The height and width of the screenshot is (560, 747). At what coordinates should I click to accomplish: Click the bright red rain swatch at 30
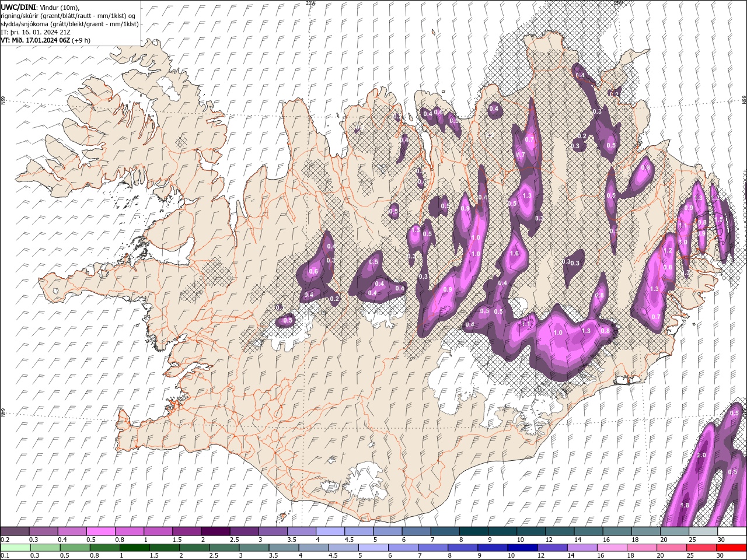(731, 548)
